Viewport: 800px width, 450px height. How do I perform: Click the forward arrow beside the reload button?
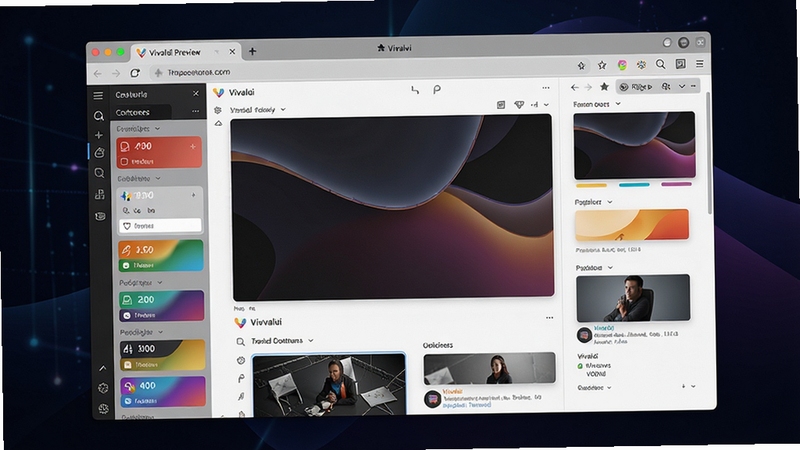coord(116,73)
